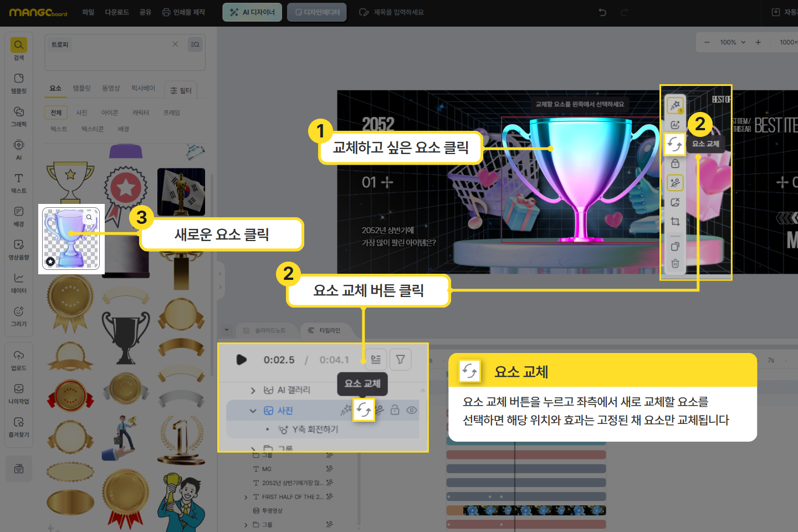
Task: Toggle lock on the 사진 layer
Action: [395, 410]
